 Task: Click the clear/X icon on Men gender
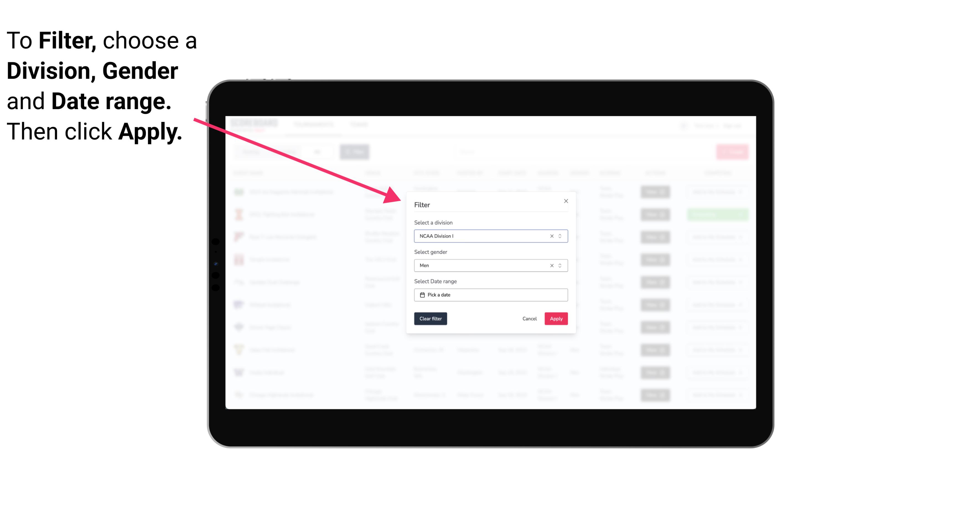tap(551, 265)
